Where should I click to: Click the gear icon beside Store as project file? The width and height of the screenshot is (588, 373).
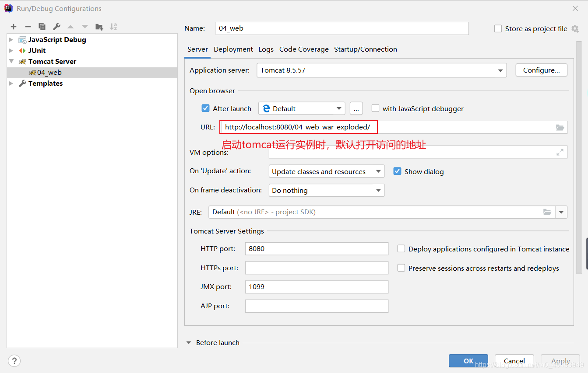coord(575,29)
